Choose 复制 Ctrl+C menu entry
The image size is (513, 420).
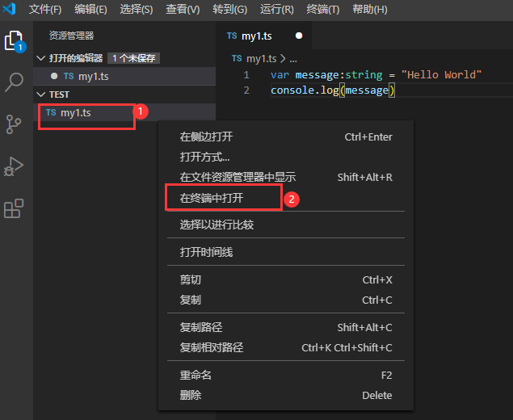pyautogui.click(x=286, y=300)
